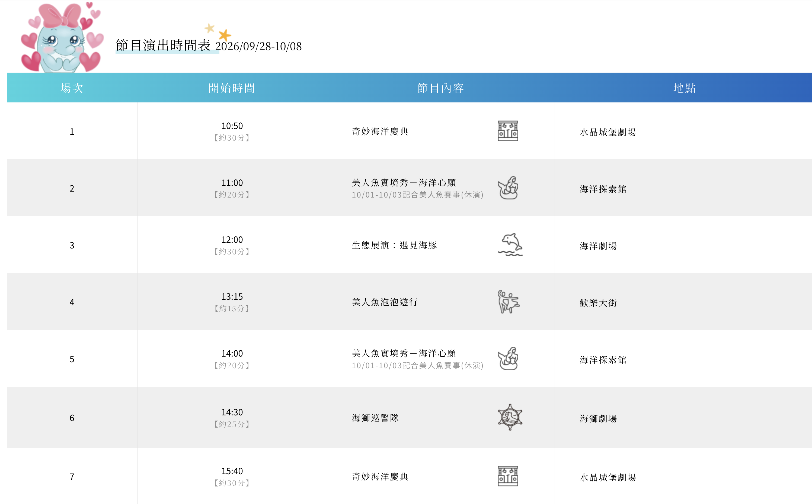This screenshot has width=812, height=504.
Task: Click 生態展演：遇見海豚 program name
Action: click(394, 245)
